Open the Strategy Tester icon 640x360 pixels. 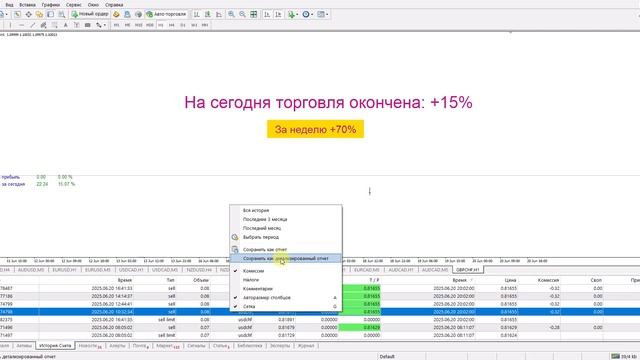tap(62, 14)
